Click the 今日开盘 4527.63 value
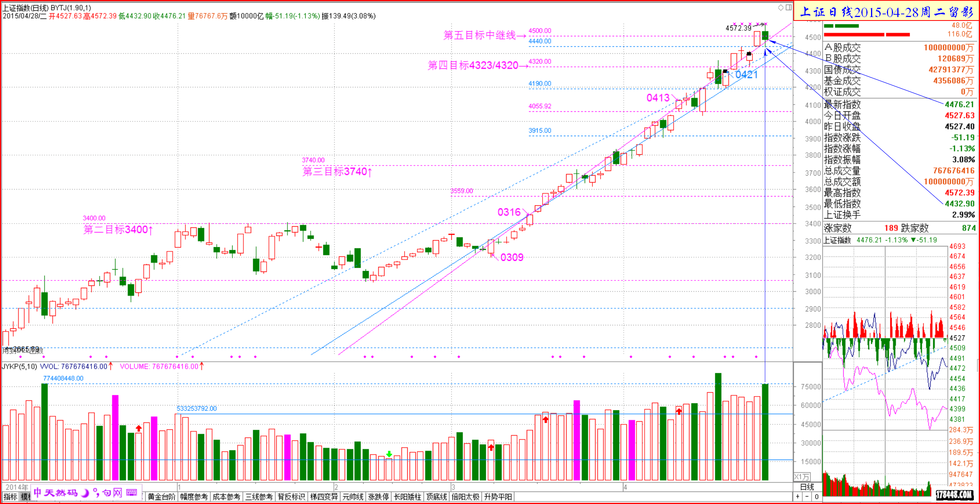This screenshot has height=504, width=980. [959, 115]
